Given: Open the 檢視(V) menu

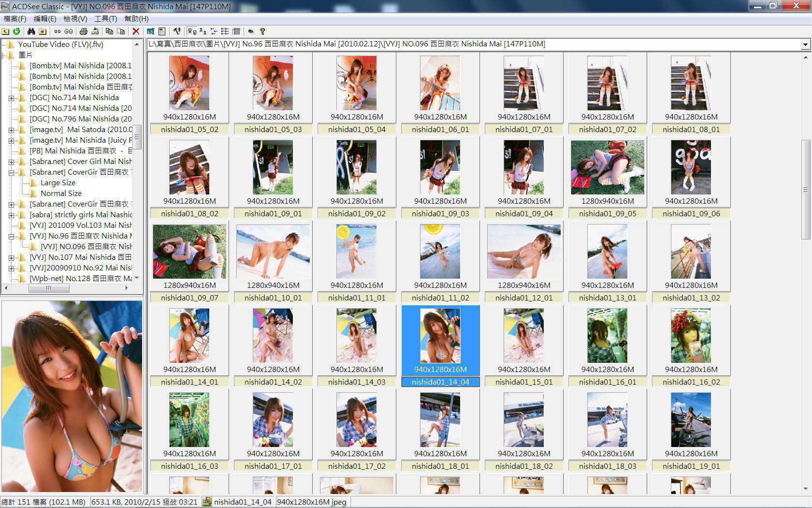Looking at the screenshot, I should tap(75, 19).
